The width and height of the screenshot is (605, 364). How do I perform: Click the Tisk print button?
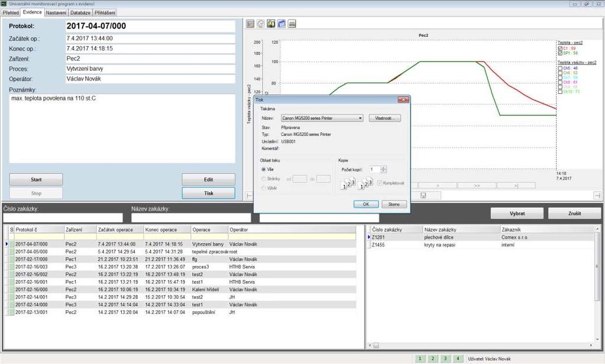209,193
